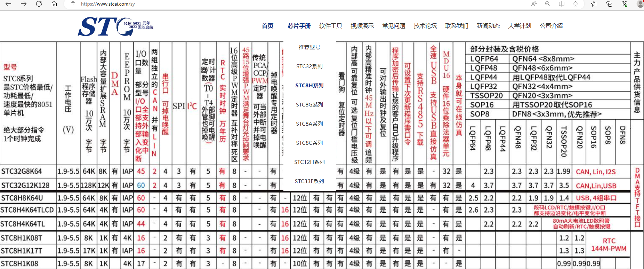Click the QFN48<6x6mm> package text
The width and height of the screenshot is (644, 269).
[542, 68]
